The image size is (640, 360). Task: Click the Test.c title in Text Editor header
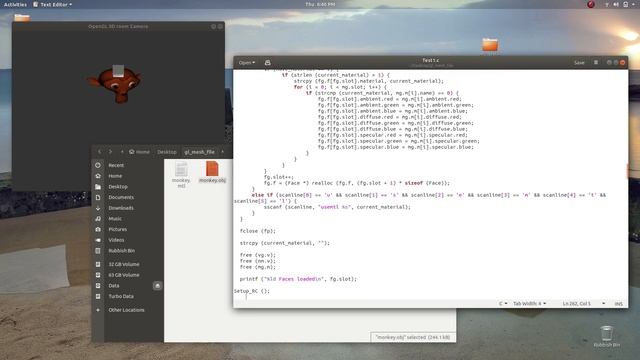(431, 60)
